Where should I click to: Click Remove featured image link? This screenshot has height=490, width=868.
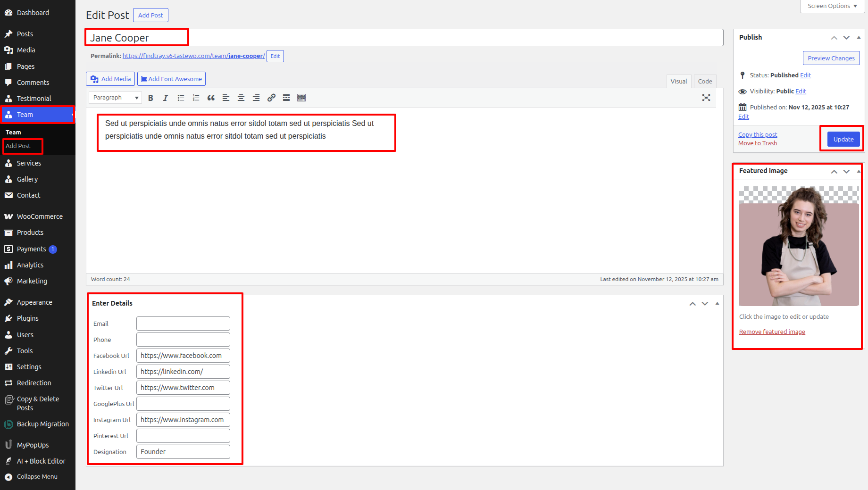pyautogui.click(x=772, y=332)
